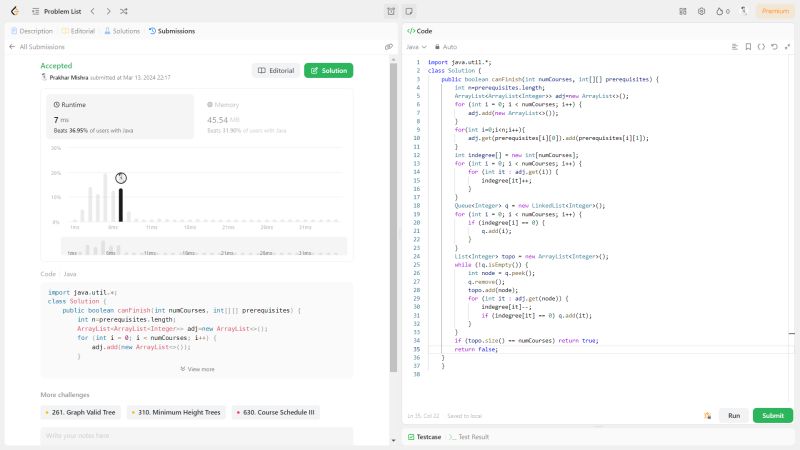Click the left panel vertical scrollbar
Viewport: 800px width, 450px height.
(x=393, y=218)
